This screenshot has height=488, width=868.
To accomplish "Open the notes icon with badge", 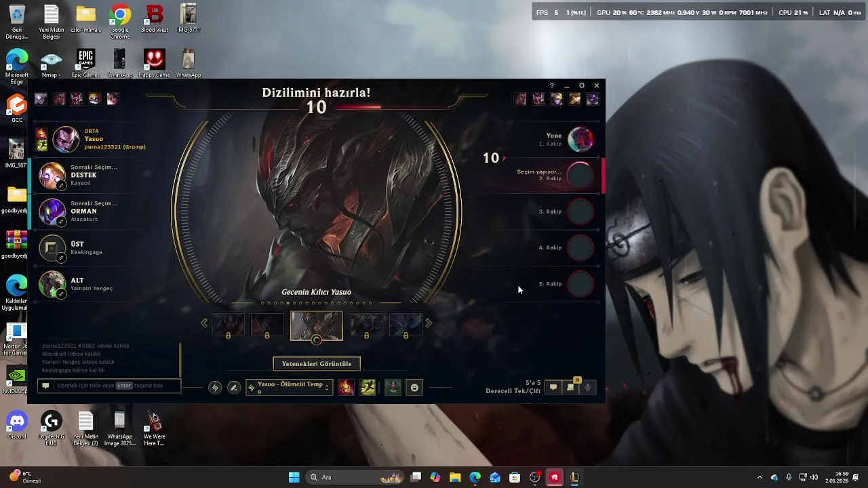I will tap(570, 386).
